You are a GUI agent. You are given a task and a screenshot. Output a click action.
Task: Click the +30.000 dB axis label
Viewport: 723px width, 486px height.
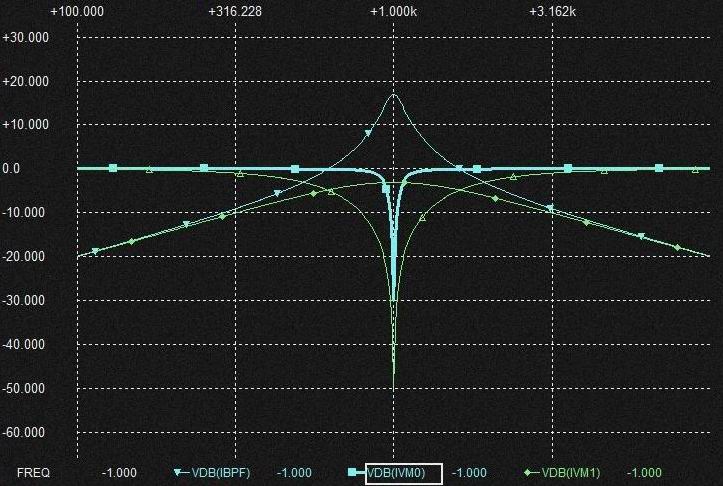click(26, 37)
